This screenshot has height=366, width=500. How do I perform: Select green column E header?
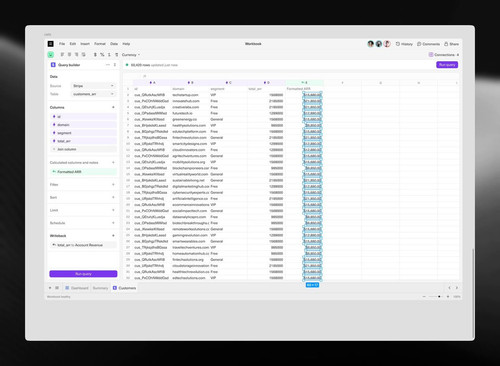[x=305, y=82]
